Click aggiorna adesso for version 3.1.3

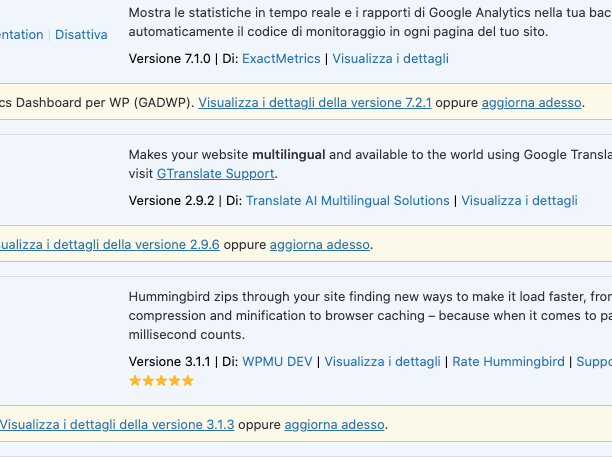click(x=334, y=424)
